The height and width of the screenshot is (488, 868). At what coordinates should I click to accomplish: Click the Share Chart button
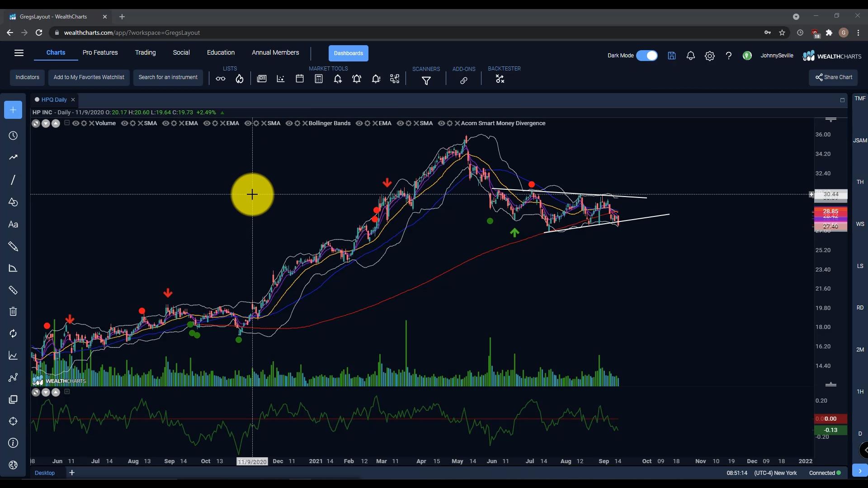click(833, 77)
